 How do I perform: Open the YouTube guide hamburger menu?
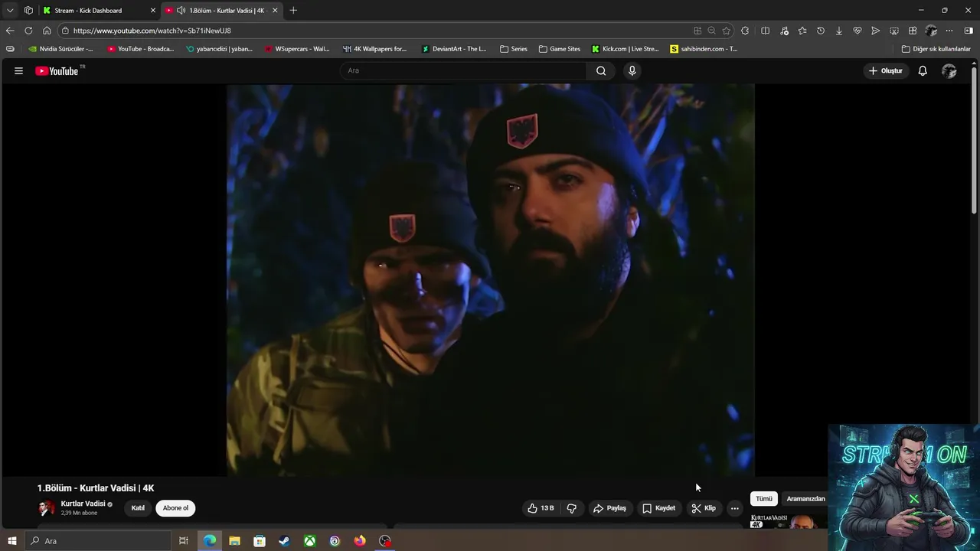[x=18, y=70]
